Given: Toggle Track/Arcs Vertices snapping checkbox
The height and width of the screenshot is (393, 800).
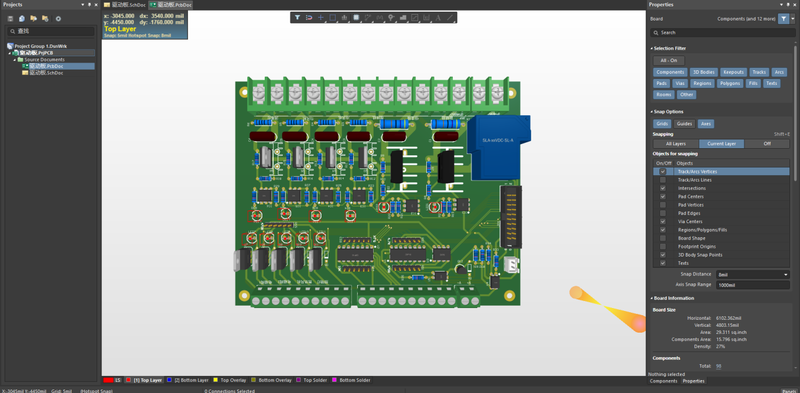Looking at the screenshot, I should (663, 171).
